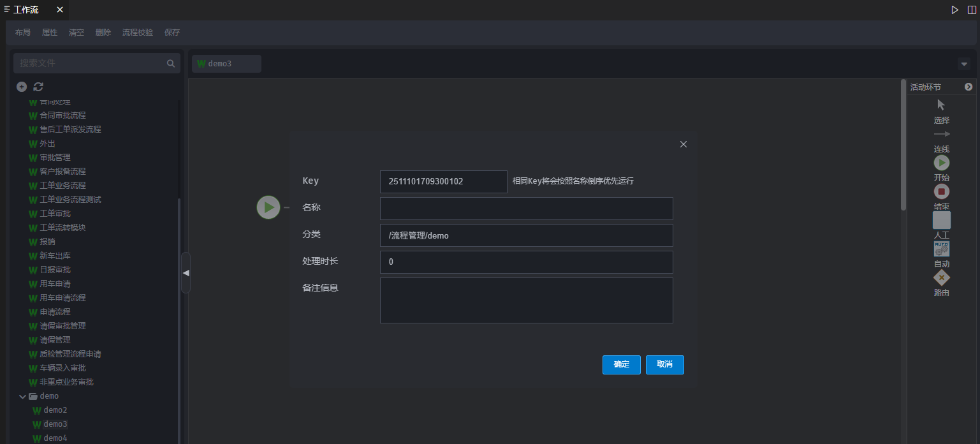Choose the 开始 start node icon in palette

point(942,163)
